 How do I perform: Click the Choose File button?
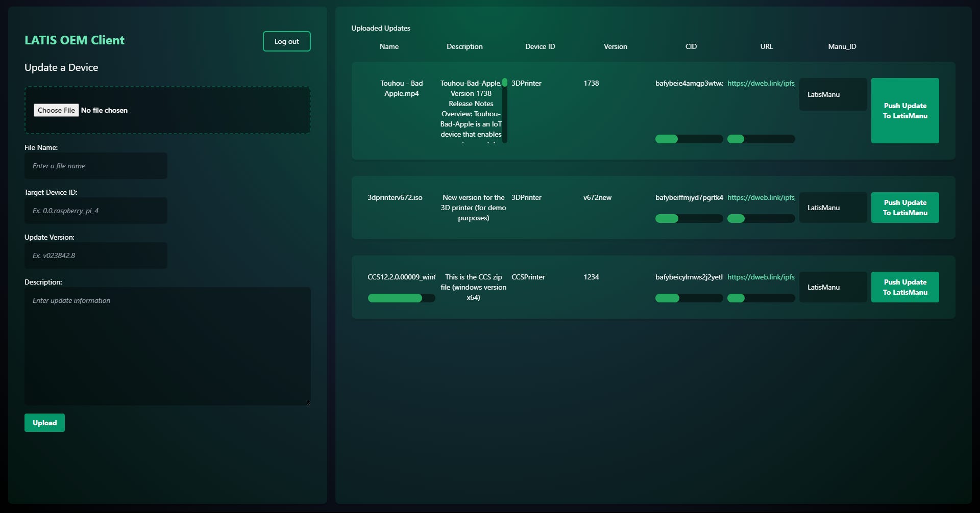pos(56,110)
